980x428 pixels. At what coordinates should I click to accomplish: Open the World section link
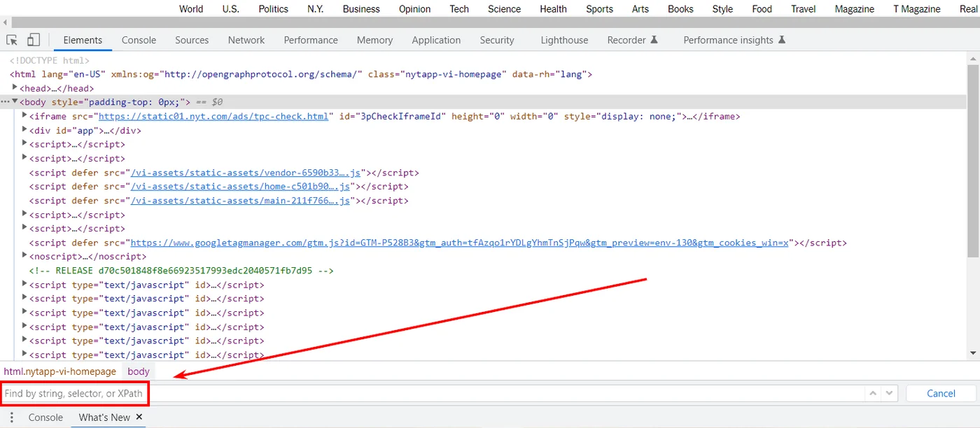[x=191, y=9]
